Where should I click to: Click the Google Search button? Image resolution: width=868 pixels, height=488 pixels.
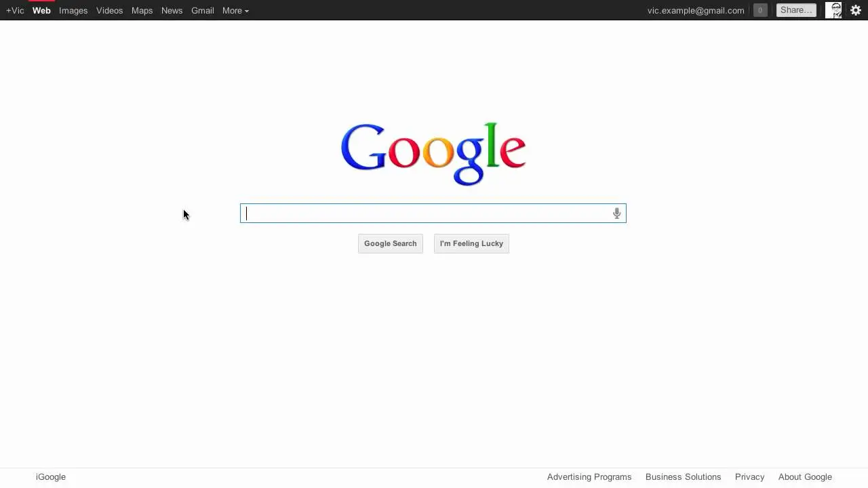[x=391, y=243]
